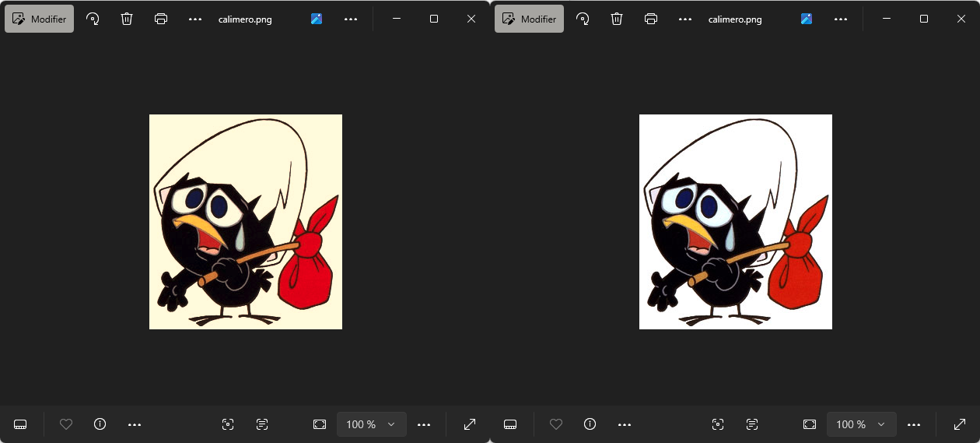This screenshot has width=980, height=443.
Task: Toggle the filmstrip in right window
Action: coord(510,424)
